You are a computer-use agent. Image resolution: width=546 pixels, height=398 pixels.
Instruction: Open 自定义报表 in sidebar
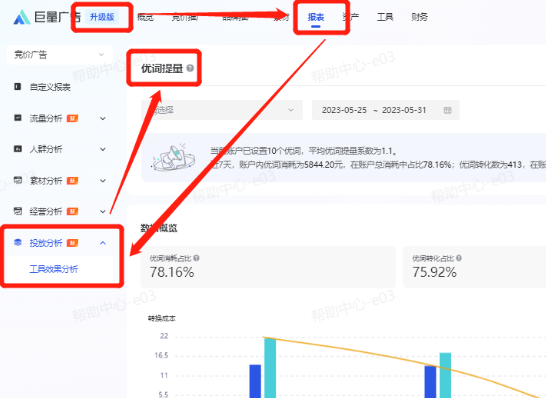[50, 87]
